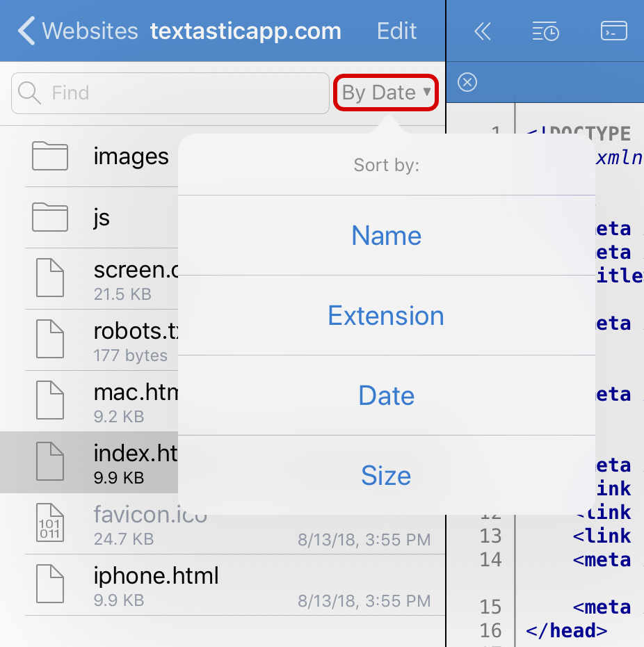Open the iphone.html file

click(223, 584)
